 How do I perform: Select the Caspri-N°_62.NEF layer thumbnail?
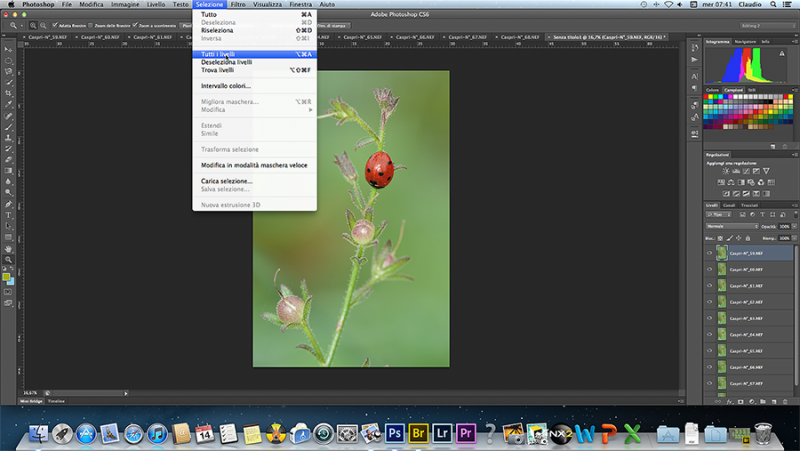[x=721, y=302]
